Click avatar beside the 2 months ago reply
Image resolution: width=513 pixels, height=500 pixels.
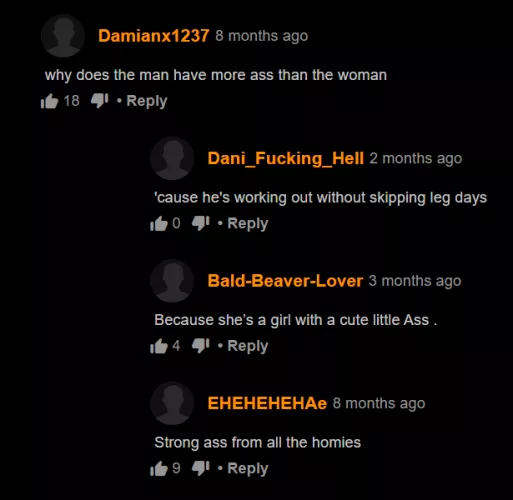click(x=172, y=159)
